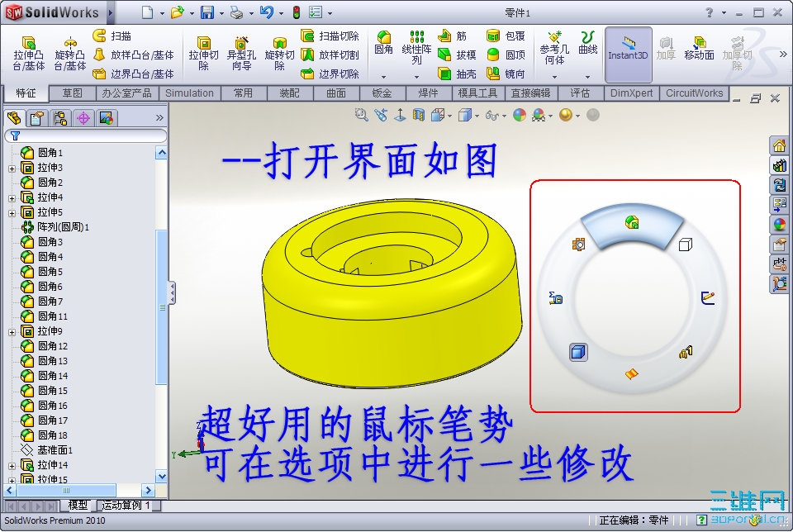
Task: Expand the 拉伸14 feature node
Action: [x=12, y=466]
